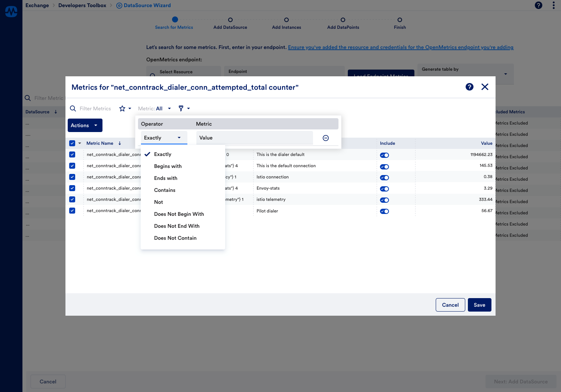Sort by the Value column header

pos(487,143)
